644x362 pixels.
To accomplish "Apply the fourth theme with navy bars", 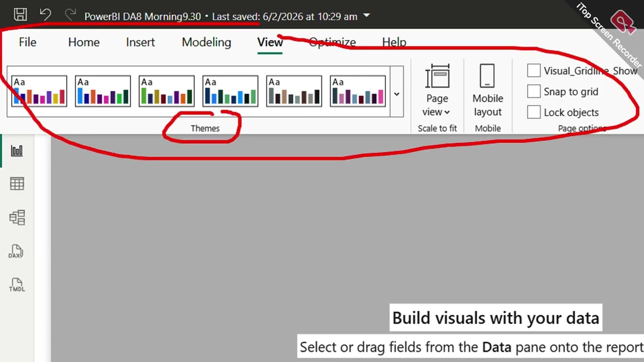I will coord(230,91).
